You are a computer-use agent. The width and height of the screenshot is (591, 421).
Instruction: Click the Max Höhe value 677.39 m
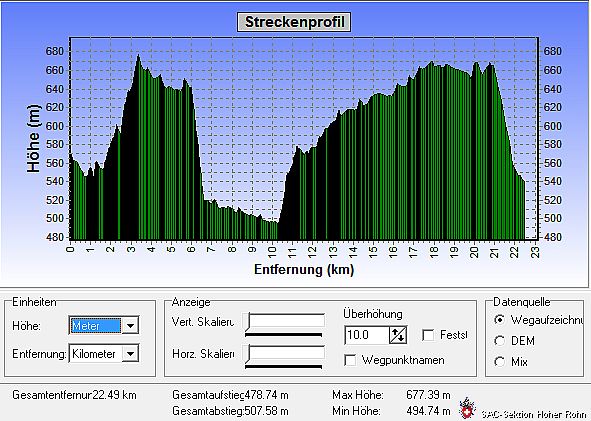point(428,395)
